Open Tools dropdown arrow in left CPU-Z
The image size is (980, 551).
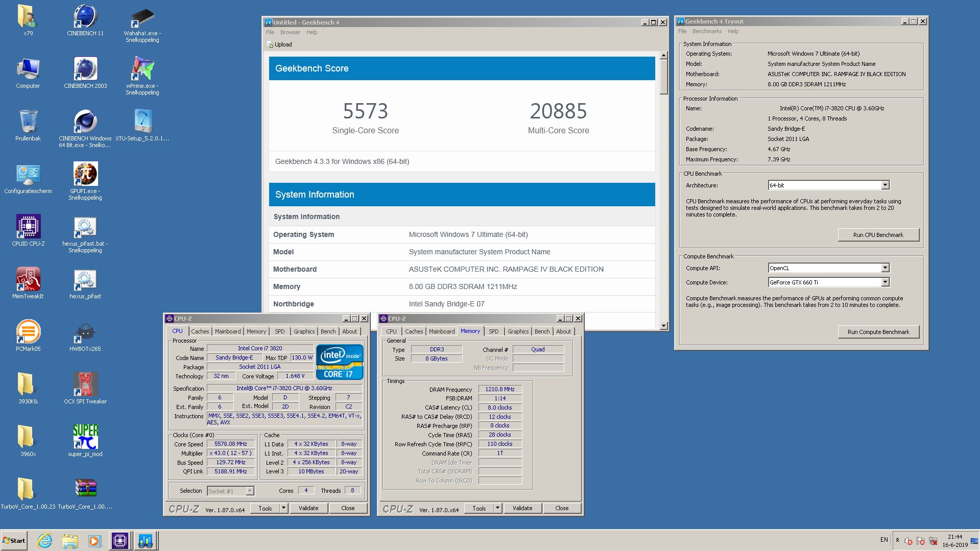click(x=283, y=508)
